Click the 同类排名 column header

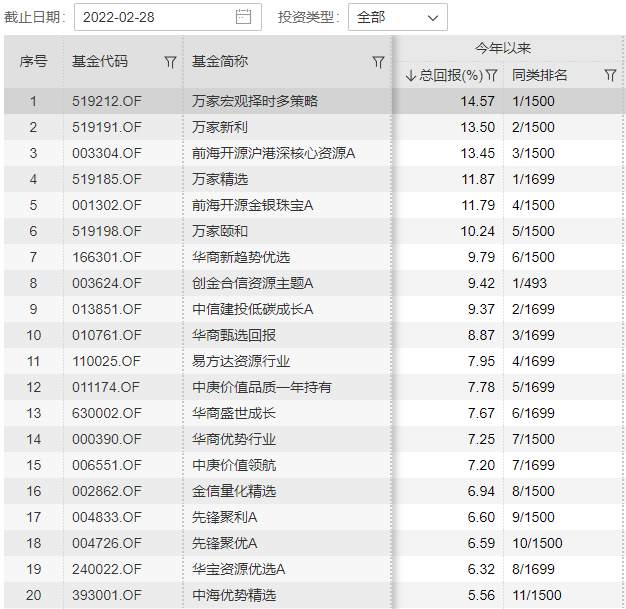click(539, 75)
